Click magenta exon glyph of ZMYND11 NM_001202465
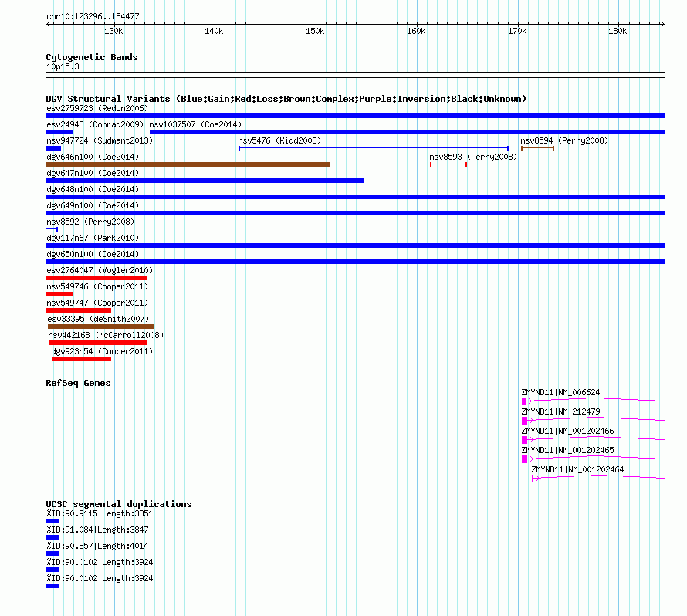This screenshot has width=687, height=616. [x=524, y=459]
